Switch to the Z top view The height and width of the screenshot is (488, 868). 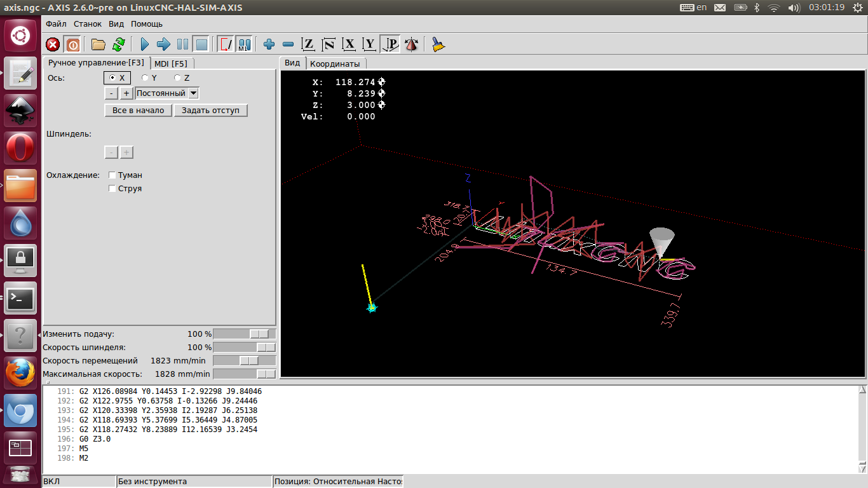[308, 44]
